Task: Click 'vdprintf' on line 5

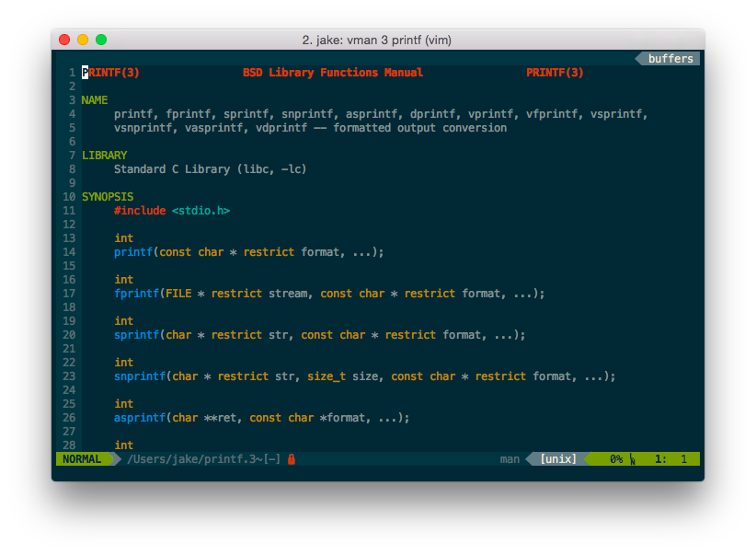Action: coord(281,128)
